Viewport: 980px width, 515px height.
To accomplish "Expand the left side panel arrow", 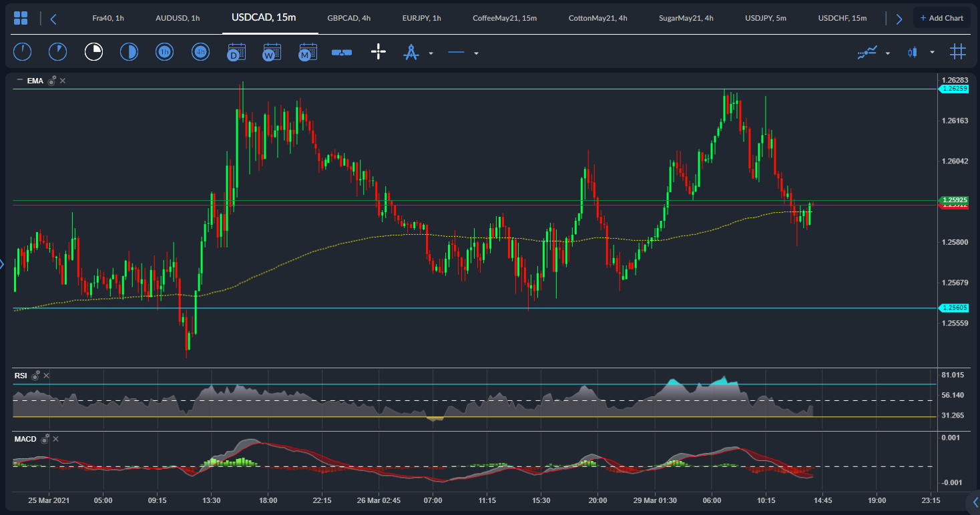I will [x=2, y=265].
